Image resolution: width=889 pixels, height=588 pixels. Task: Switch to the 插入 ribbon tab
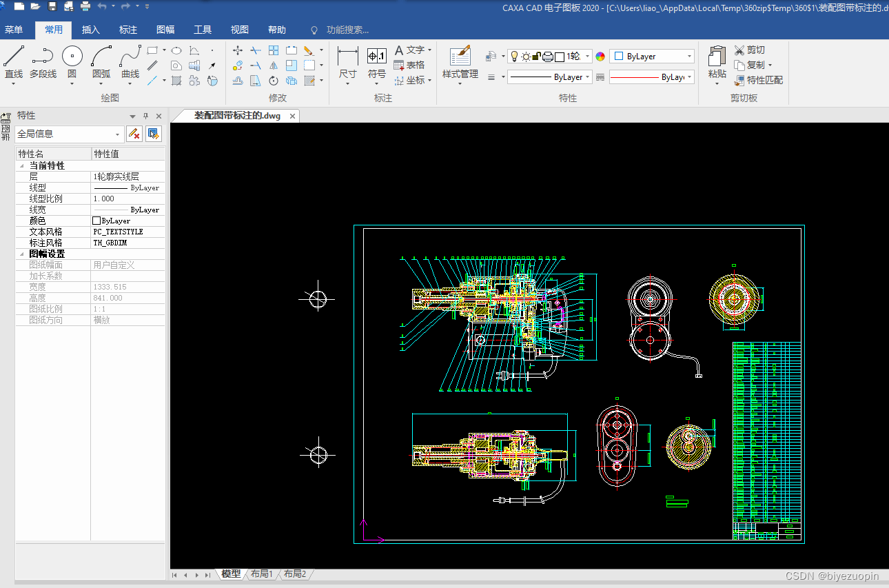(91, 30)
